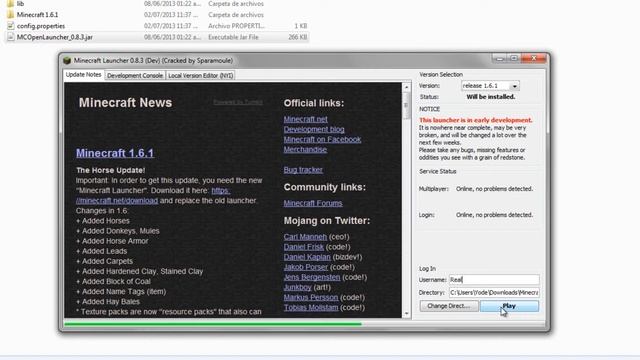Click the '+ Added Horses' line
Image resolution: width=640 pixels, height=360 pixels.
[103, 221]
